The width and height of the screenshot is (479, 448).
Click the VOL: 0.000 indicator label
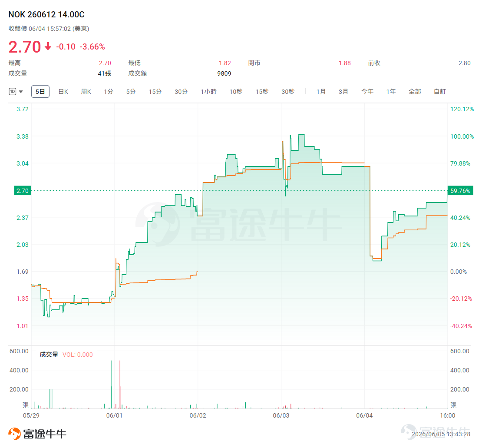[78, 355]
